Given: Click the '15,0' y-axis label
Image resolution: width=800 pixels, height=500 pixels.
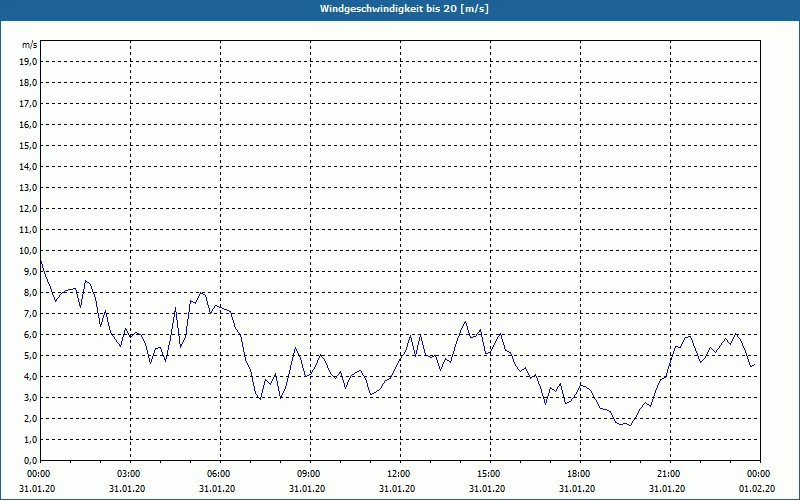Looking at the screenshot, I should pos(29,145).
